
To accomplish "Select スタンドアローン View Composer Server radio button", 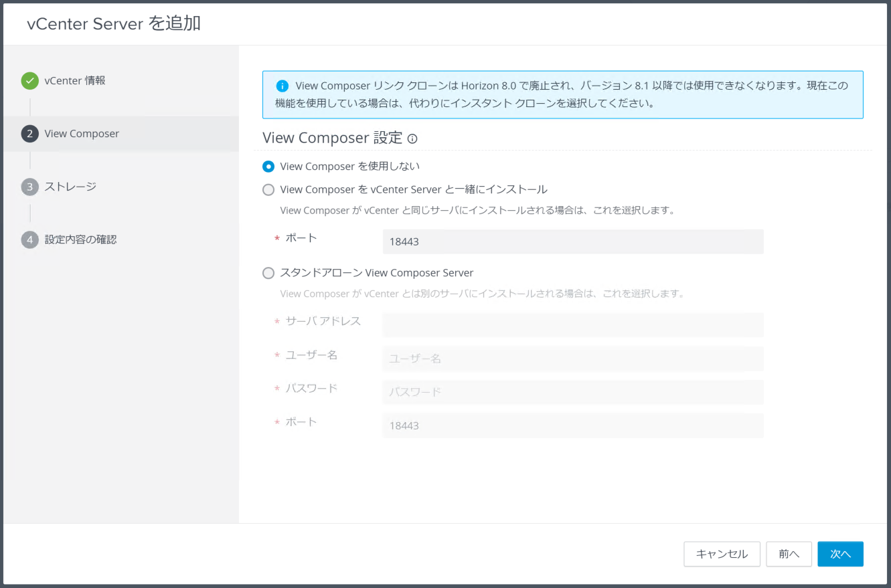I will (x=268, y=273).
